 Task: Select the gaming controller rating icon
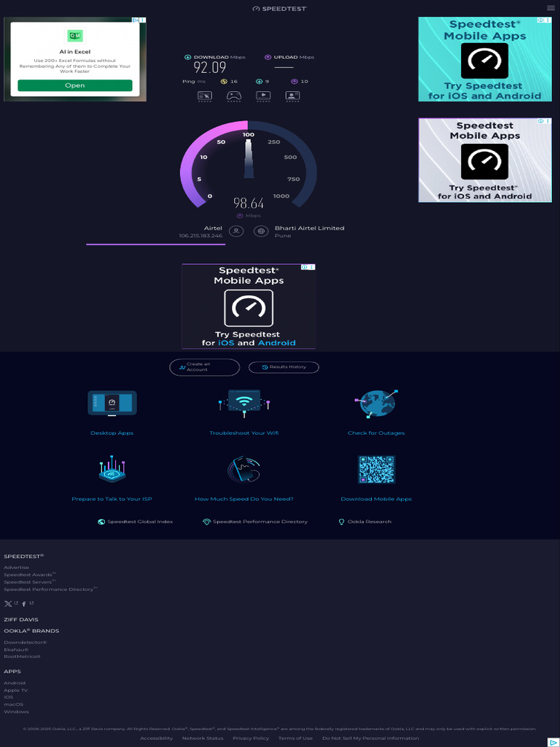click(x=234, y=96)
